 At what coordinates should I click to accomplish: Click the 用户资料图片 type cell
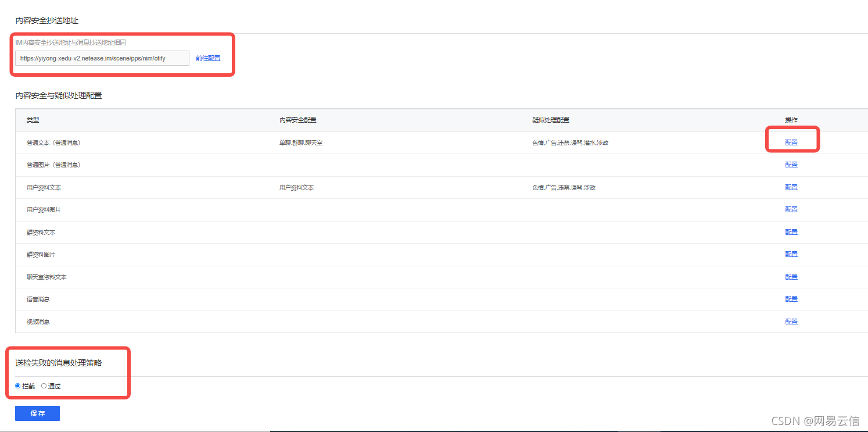tap(44, 210)
